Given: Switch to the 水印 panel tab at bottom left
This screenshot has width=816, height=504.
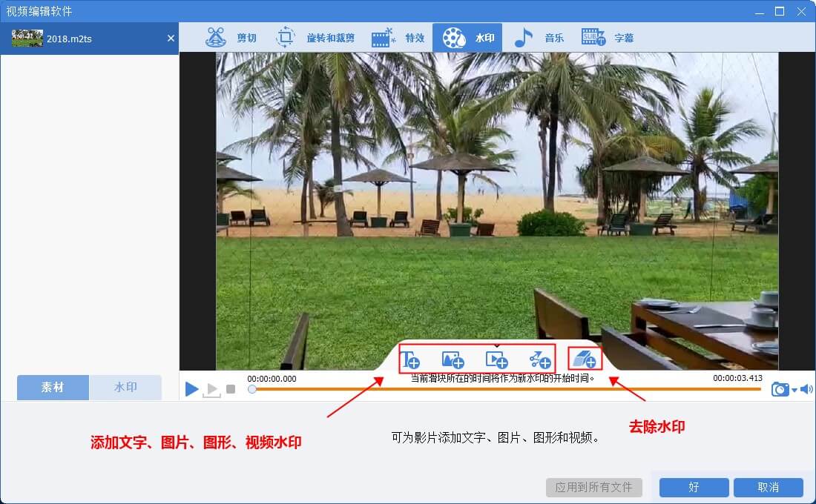Looking at the screenshot, I should point(125,388).
